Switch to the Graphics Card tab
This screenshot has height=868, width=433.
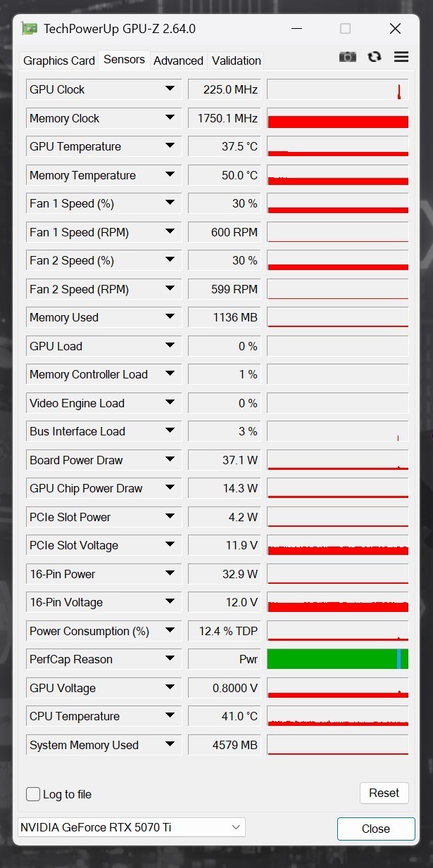58,60
